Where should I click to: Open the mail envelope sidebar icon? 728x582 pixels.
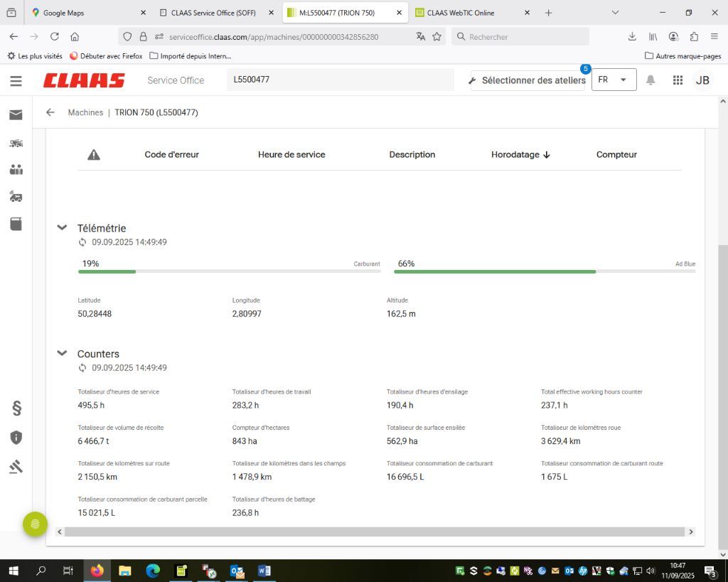(16, 114)
